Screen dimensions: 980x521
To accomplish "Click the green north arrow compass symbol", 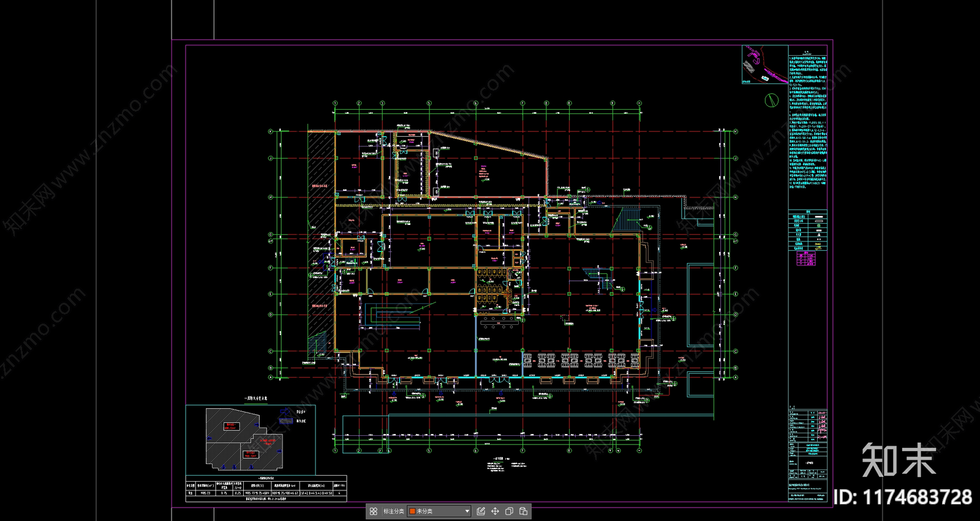I will click(772, 100).
